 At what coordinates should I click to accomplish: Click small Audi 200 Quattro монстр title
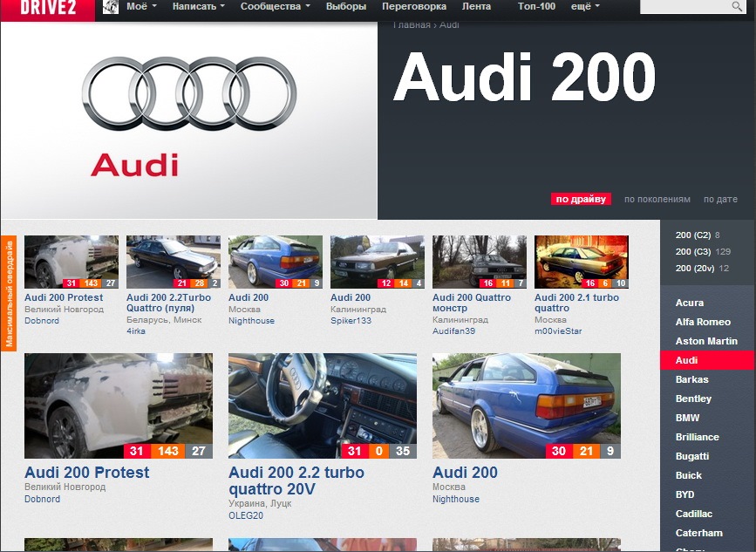coord(472,303)
